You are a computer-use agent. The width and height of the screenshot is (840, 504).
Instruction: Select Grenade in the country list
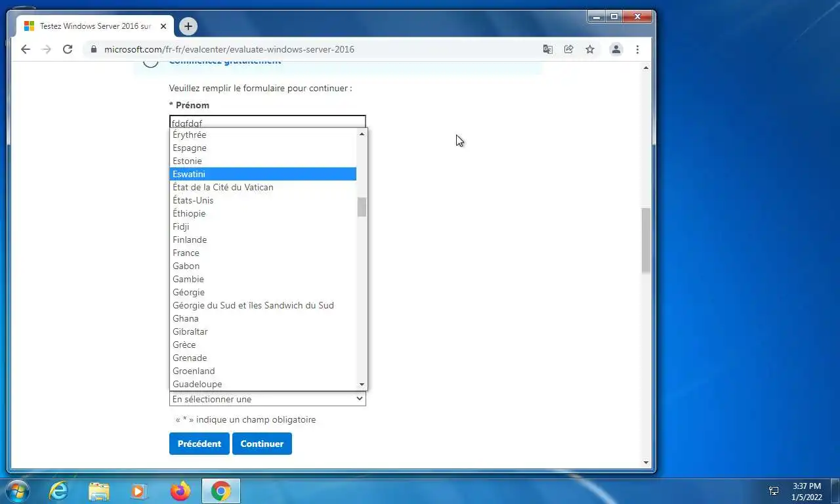click(x=262, y=358)
